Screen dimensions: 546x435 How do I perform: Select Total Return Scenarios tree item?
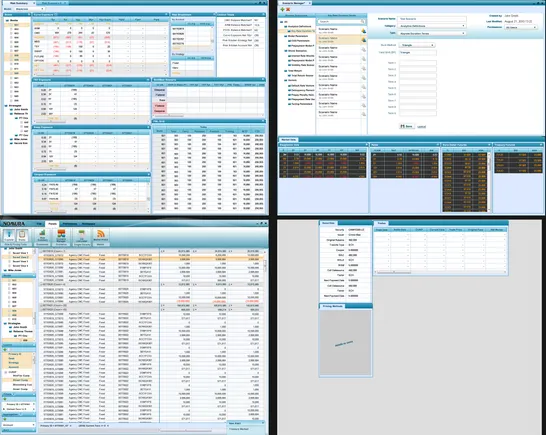(302, 76)
